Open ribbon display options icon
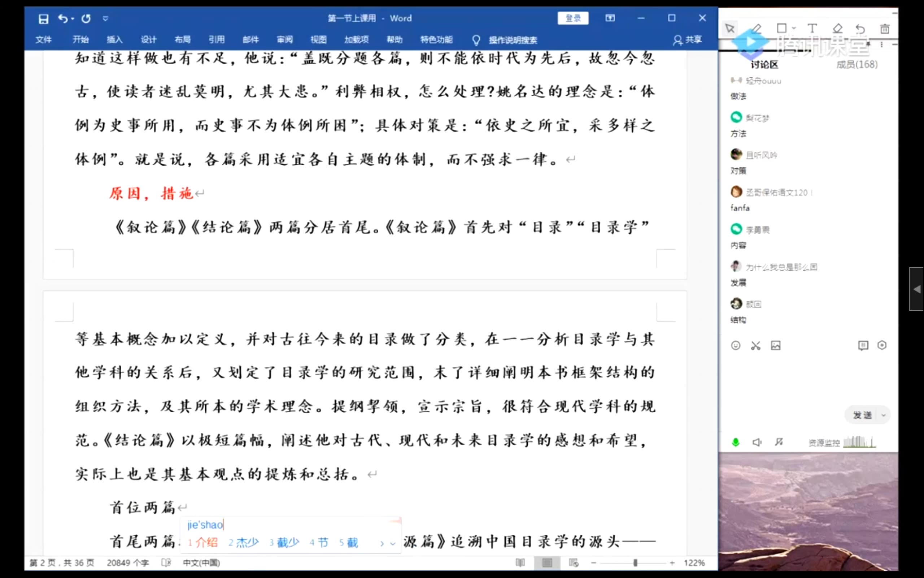Image resolution: width=924 pixels, height=578 pixels. 610,18
